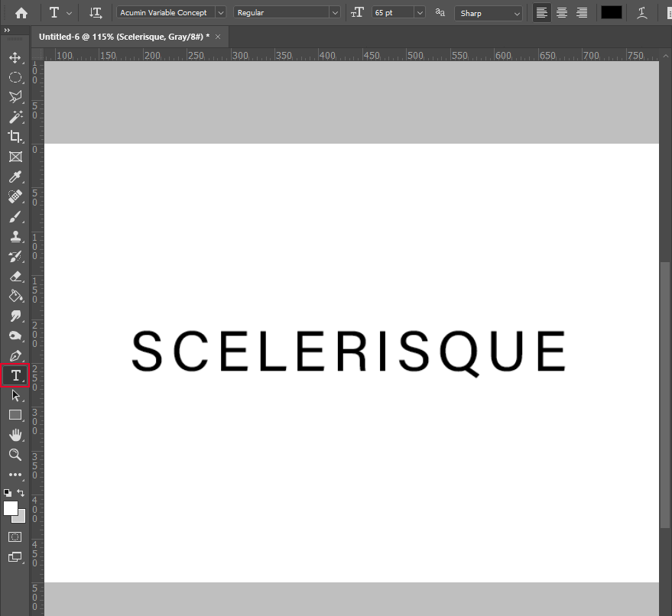
Task: Go to the Home screen icon
Action: pos(21,13)
